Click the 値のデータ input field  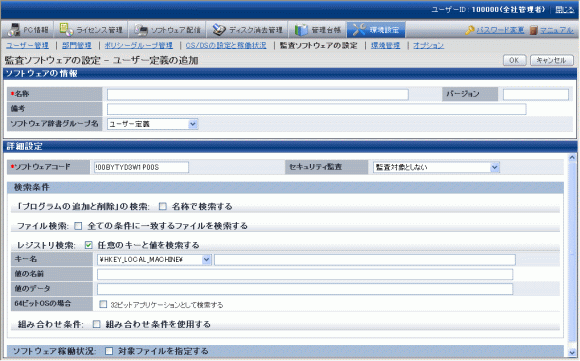[x=305, y=289]
